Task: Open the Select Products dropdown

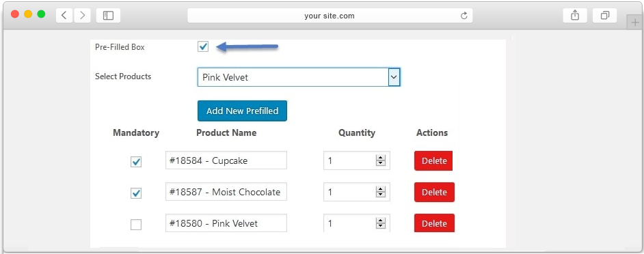Action: click(x=299, y=77)
